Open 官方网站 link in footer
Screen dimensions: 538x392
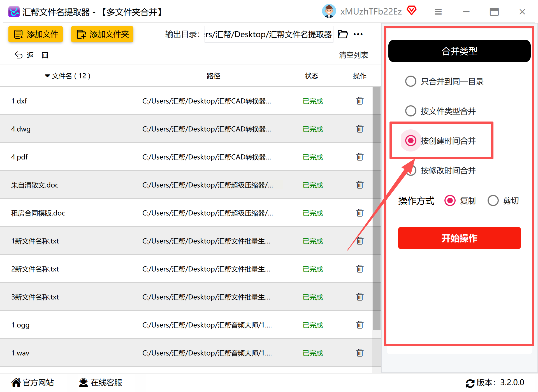pyautogui.click(x=33, y=382)
